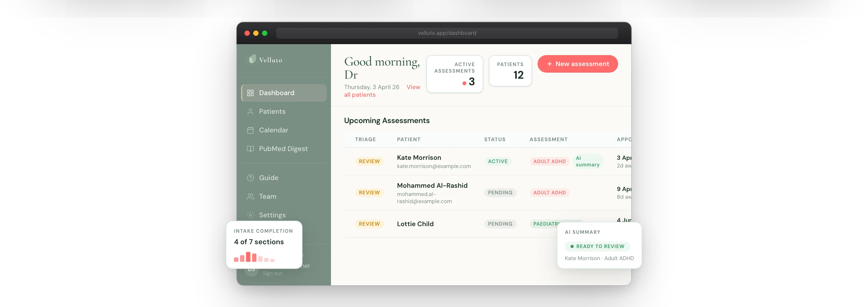The width and height of the screenshot is (868, 307).
Task: Open the Team page
Action: click(x=284, y=197)
